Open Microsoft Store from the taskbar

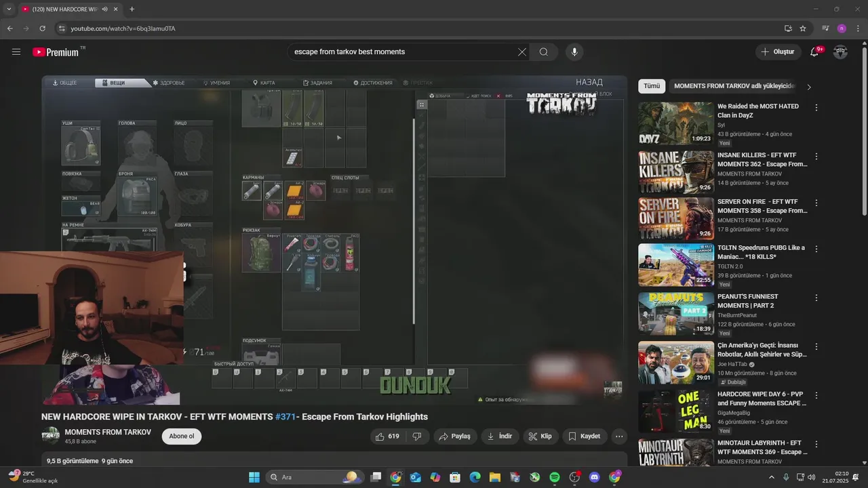[455, 477]
